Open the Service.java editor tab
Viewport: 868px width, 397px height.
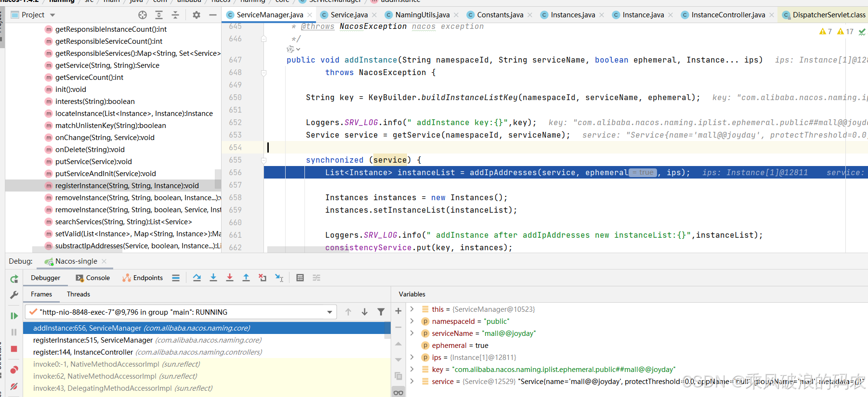[x=349, y=15]
